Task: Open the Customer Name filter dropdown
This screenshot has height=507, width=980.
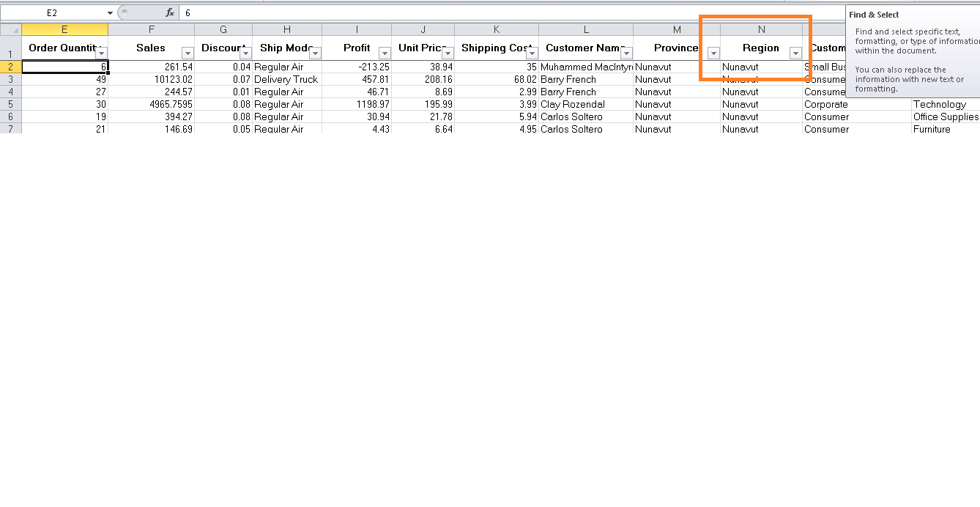Action: point(626,52)
